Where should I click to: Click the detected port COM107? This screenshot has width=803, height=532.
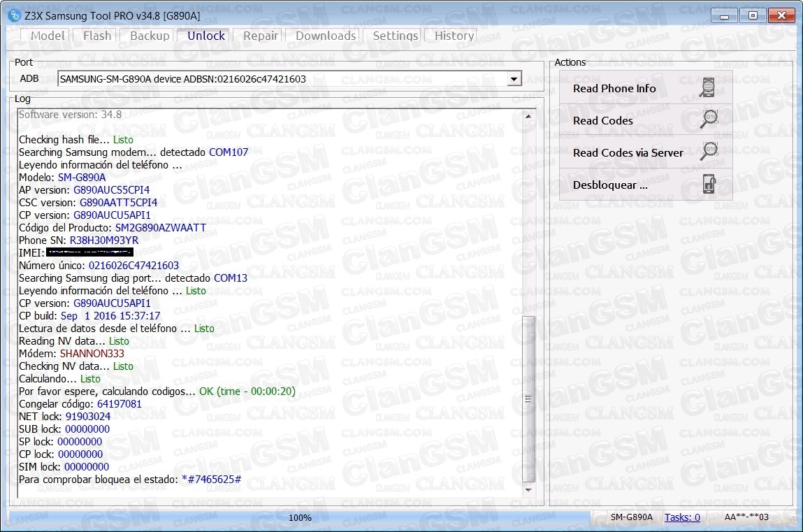229,152
